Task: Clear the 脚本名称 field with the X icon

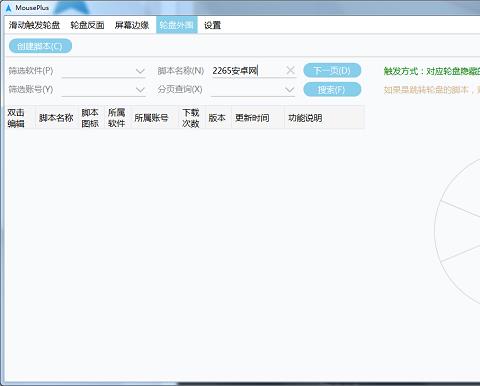Action: click(x=290, y=70)
